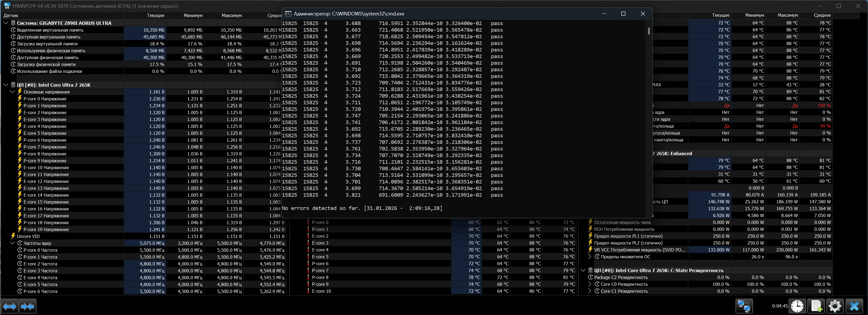Start logging with the sheet-plus icon

816,306
